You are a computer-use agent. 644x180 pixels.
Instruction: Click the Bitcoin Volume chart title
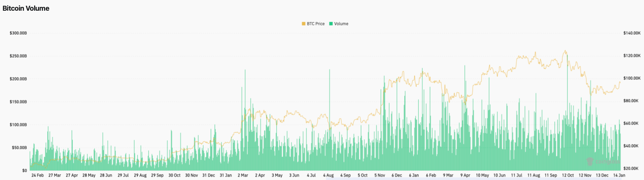26,8
